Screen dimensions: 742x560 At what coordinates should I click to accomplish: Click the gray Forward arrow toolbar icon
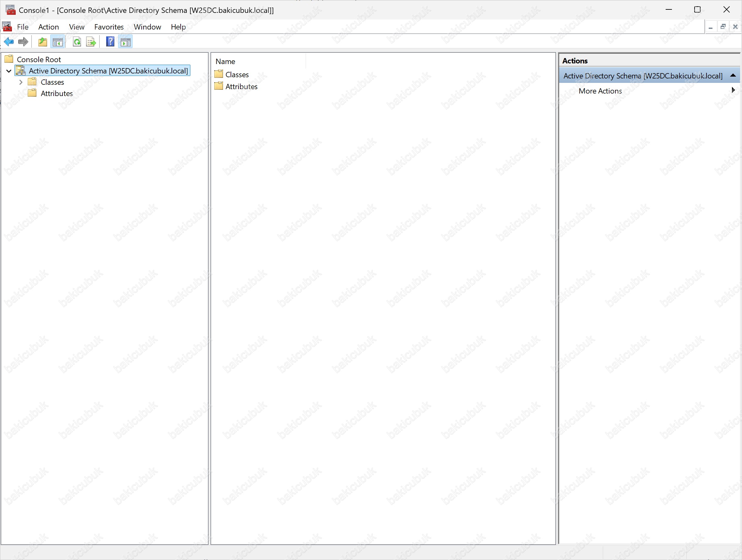pyautogui.click(x=23, y=42)
